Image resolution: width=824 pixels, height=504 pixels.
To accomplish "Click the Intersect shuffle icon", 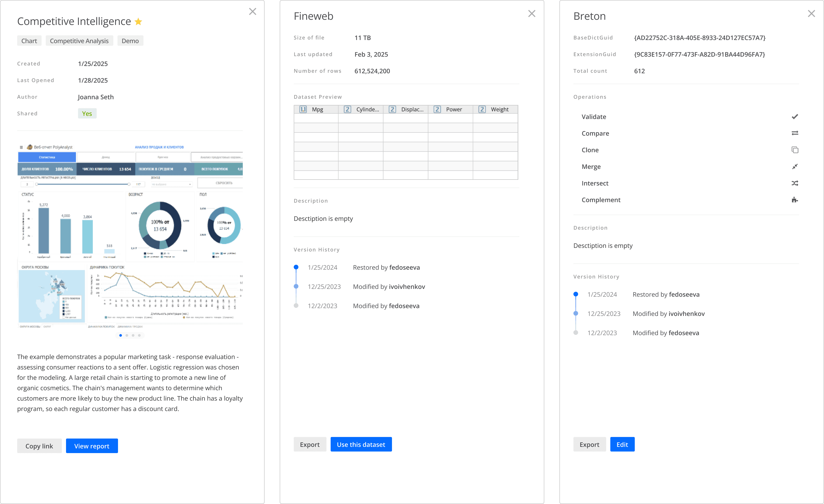I will tap(795, 183).
